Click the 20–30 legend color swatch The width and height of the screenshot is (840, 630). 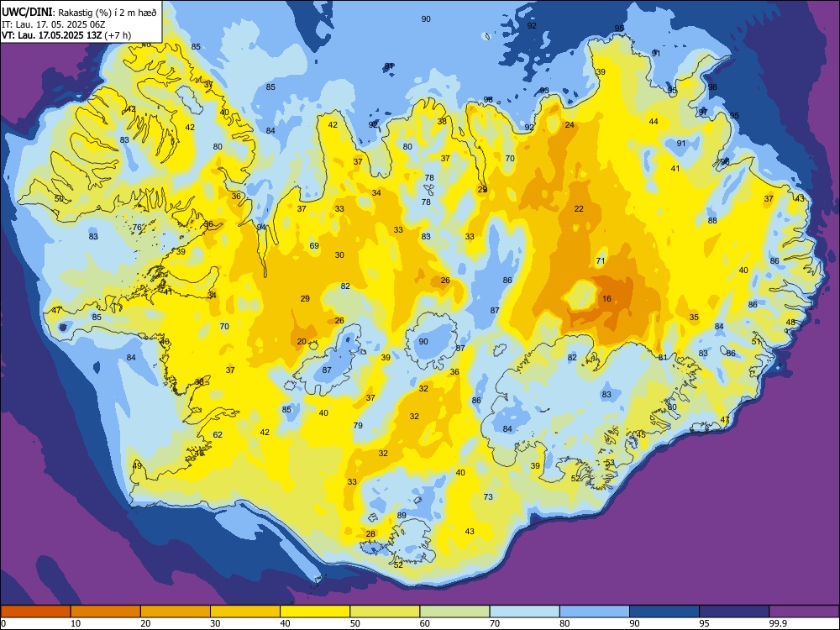[176, 612]
